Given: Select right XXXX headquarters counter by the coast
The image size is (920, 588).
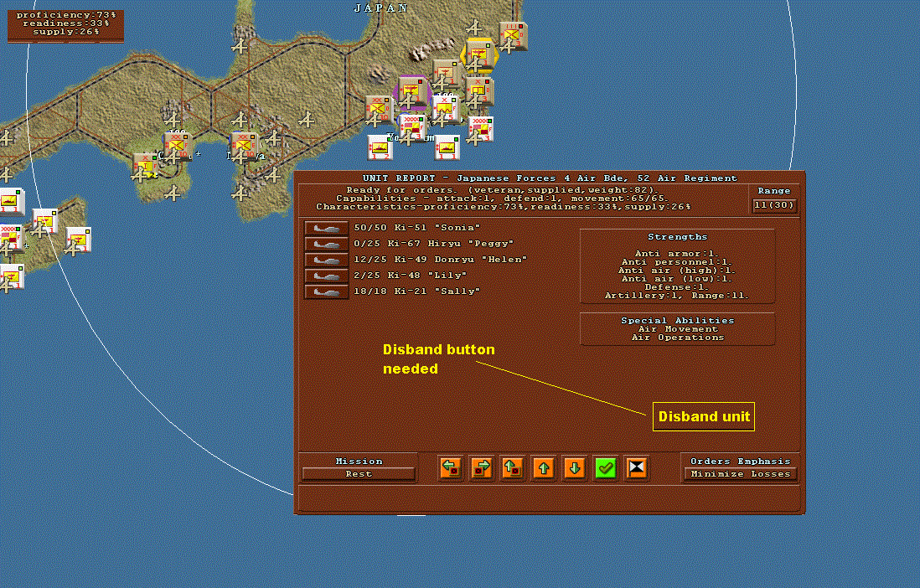Looking at the screenshot, I should coord(481,129).
